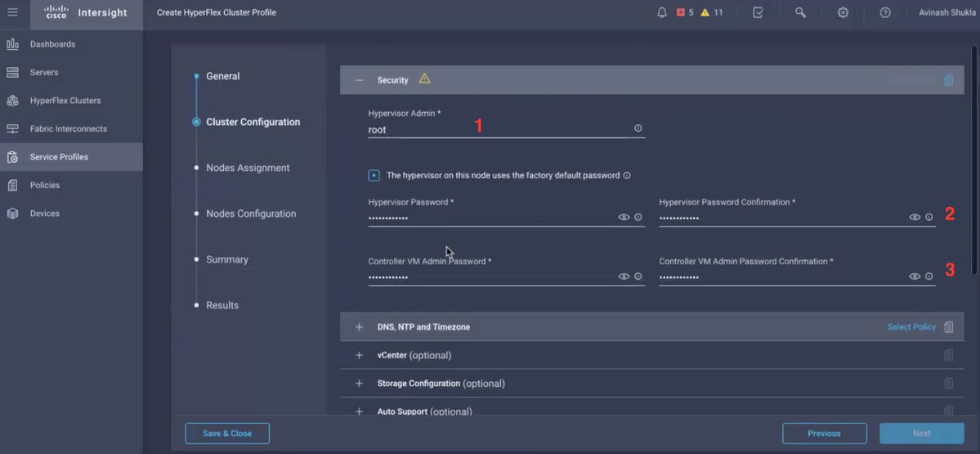Expand the Storage Configuration (optional) section
The width and height of the screenshot is (980, 454).
[x=359, y=384]
